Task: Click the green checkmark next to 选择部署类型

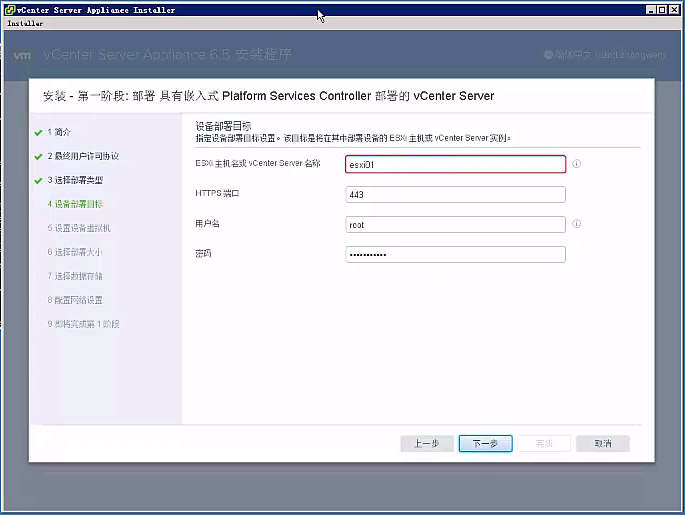Action: (x=38, y=180)
